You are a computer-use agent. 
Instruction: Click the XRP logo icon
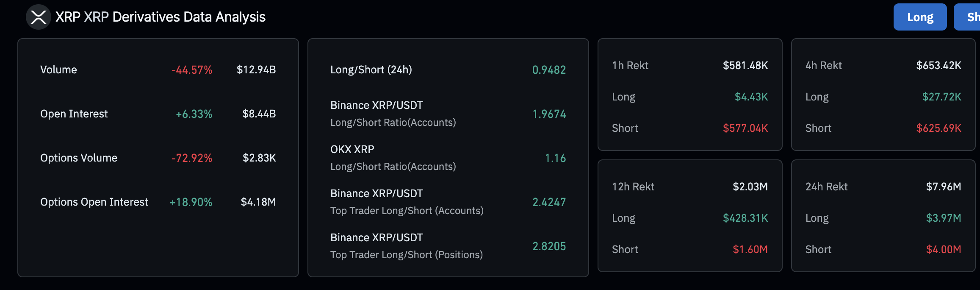point(39,17)
